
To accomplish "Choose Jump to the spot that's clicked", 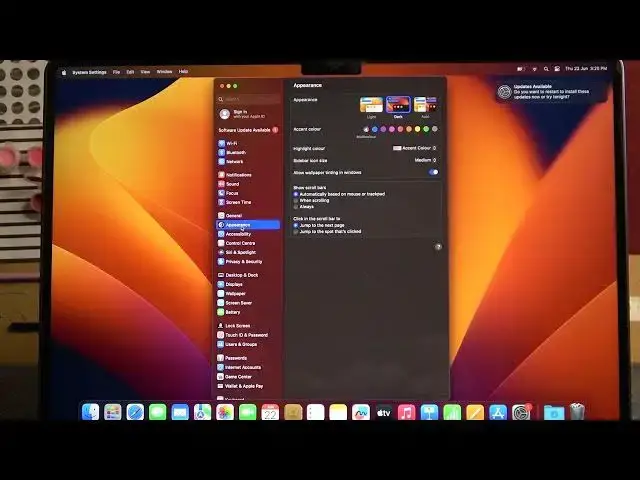I will pos(296,231).
